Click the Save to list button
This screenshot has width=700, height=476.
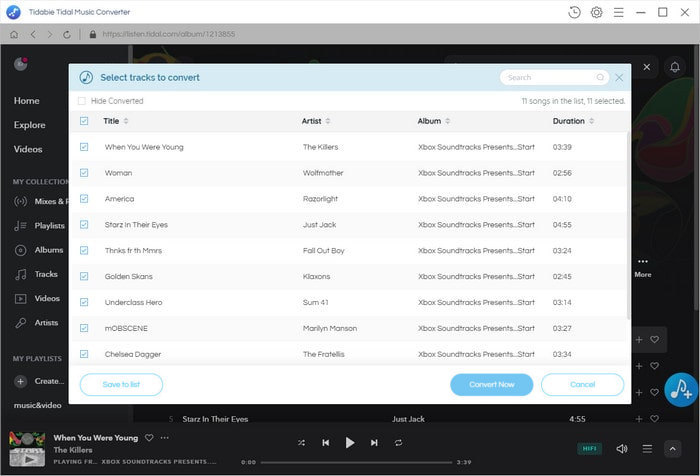121,384
